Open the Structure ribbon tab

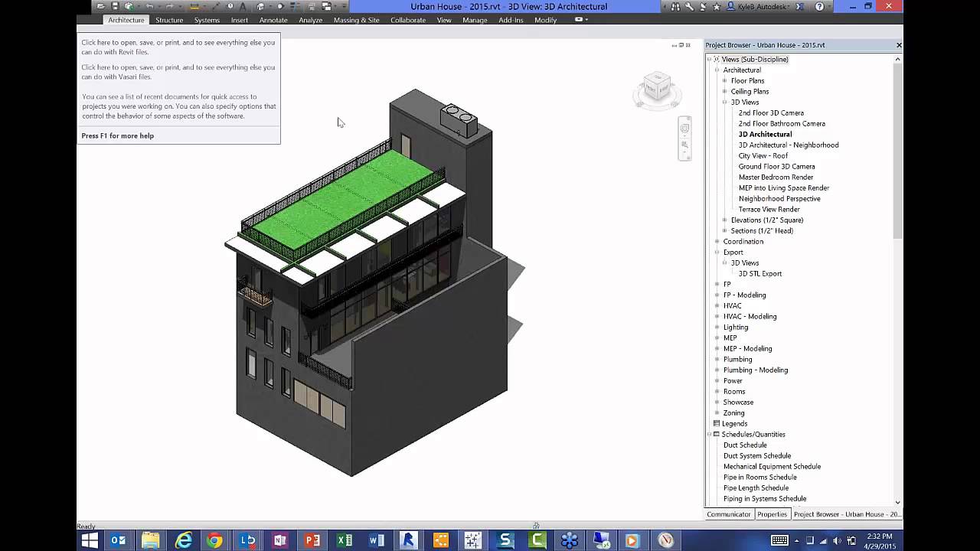[x=169, y=20]
